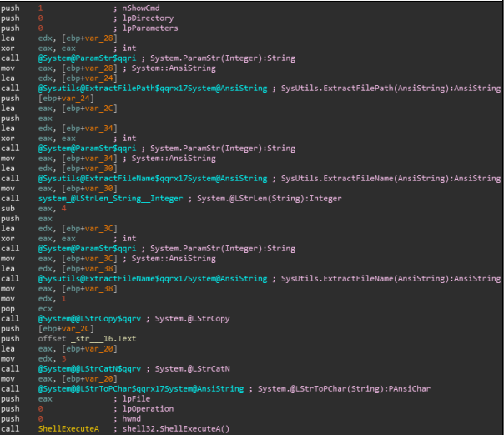The image size is (504, 435).
Task: Click var_28 in the mov eax instruction
Action: click(x=99, y=68)
